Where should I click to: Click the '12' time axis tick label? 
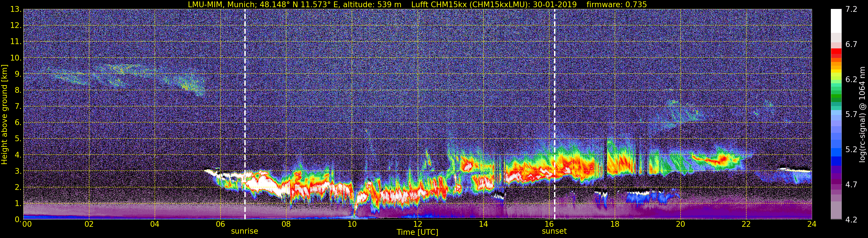pyautogui.click(x=417, y=224)
